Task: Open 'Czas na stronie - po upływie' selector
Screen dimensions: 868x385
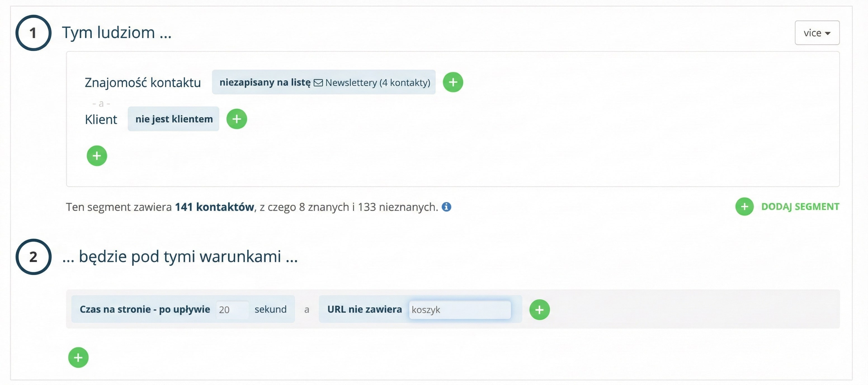Action: [145, 309]
